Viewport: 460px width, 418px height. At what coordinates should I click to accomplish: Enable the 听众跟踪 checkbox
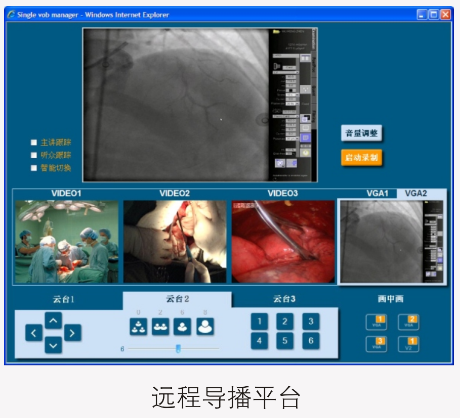tap(34, 155)
